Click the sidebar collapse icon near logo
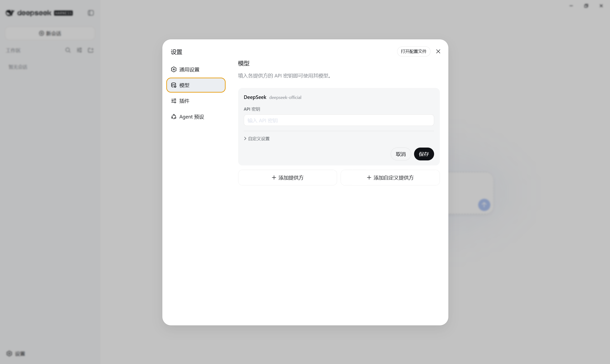610x364 pixels. coord(91,13)
